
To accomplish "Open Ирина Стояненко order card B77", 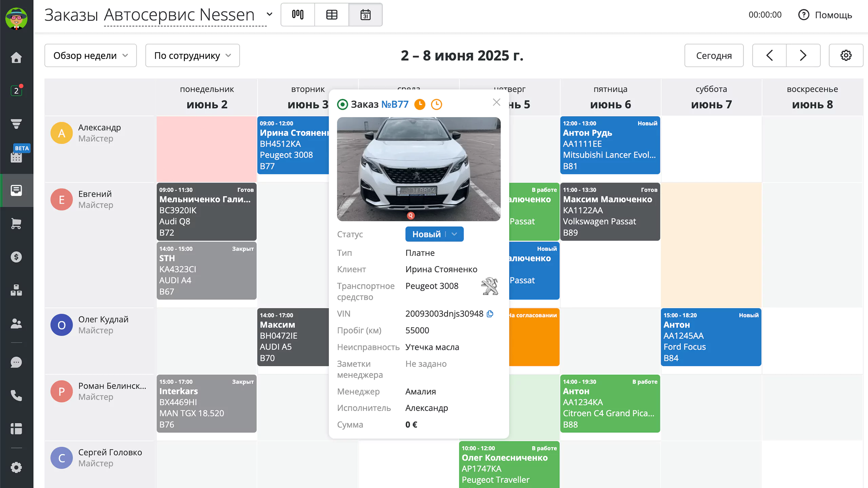I will (x=293, y=145).
